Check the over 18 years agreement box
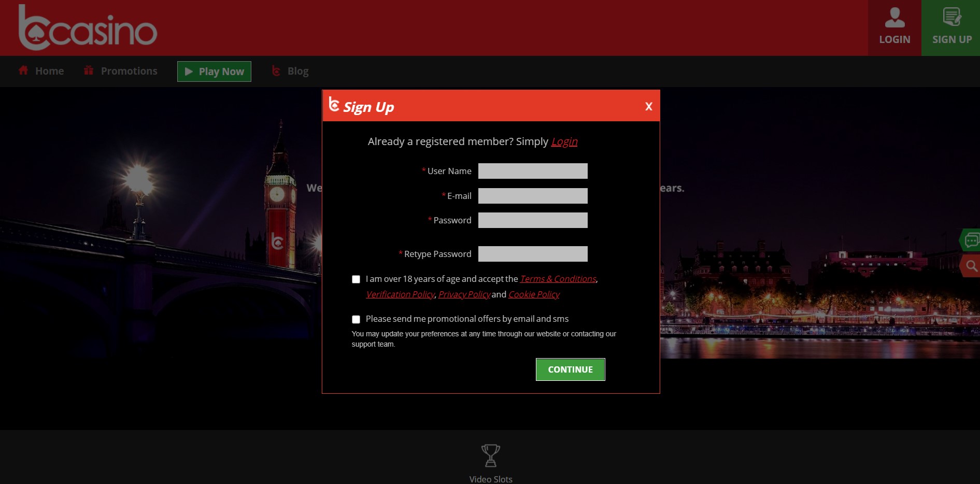The height and width of the screenshot is (484, 980). tap(356, 279)
